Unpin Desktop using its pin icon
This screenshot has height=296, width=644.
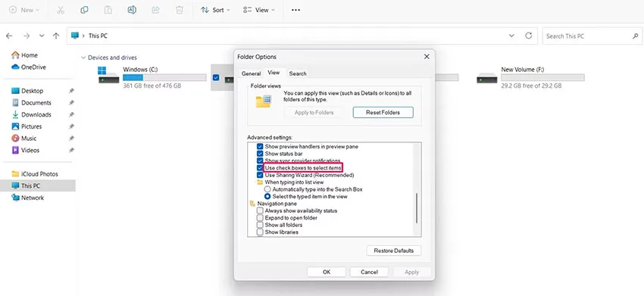pyautogui.click(x=71, y=91)
